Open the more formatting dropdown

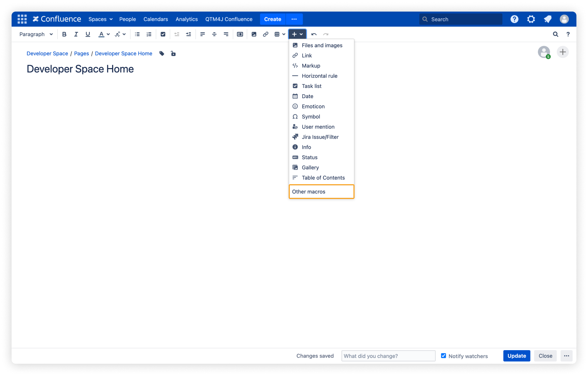pyautogui.click(x=120, y=34)
